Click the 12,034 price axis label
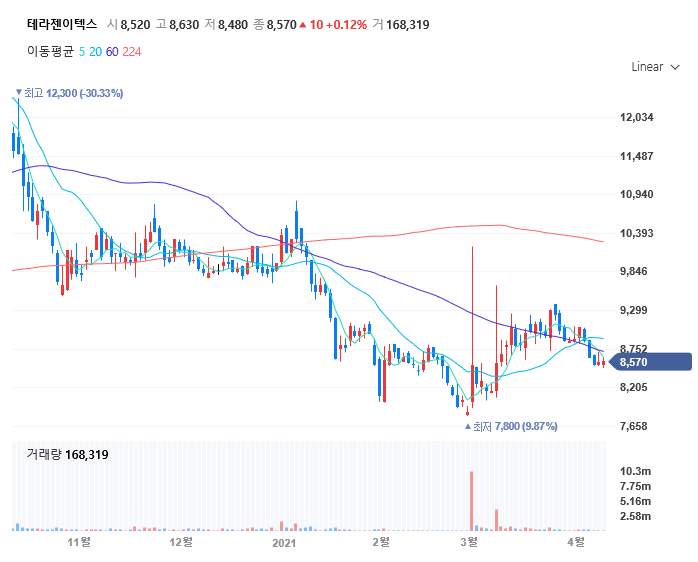The image size is (698, 562). click(x=637, y=117)
